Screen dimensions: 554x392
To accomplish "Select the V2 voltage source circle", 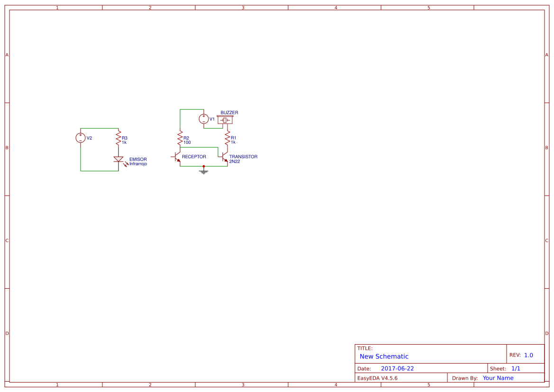I will [81, 137].
